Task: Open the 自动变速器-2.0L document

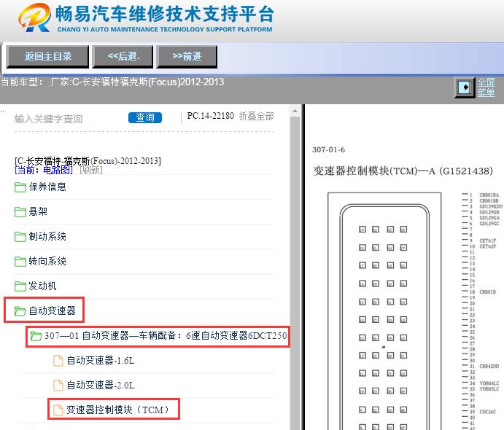Action: pyautogui.click(x=100, y=385)
